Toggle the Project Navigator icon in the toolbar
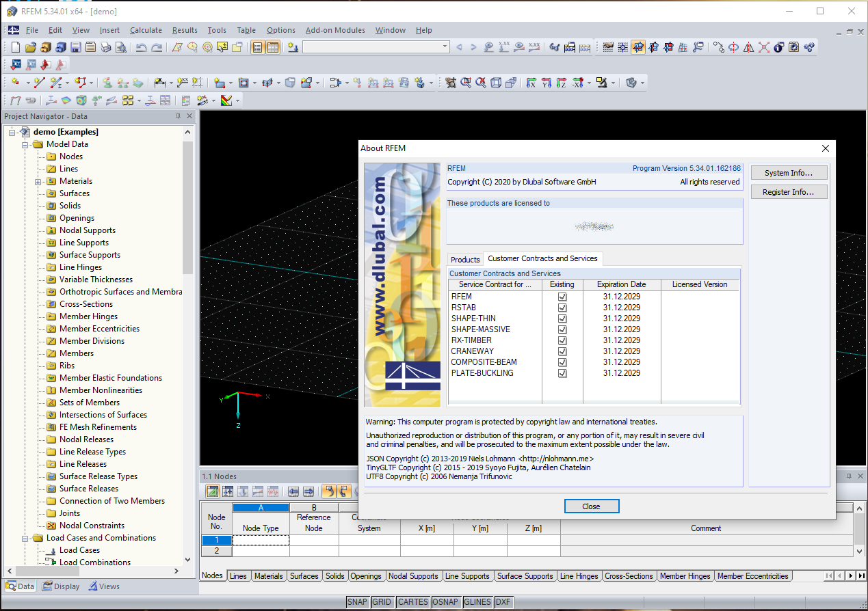Viewport: 868px width, 611px height. 257,47
